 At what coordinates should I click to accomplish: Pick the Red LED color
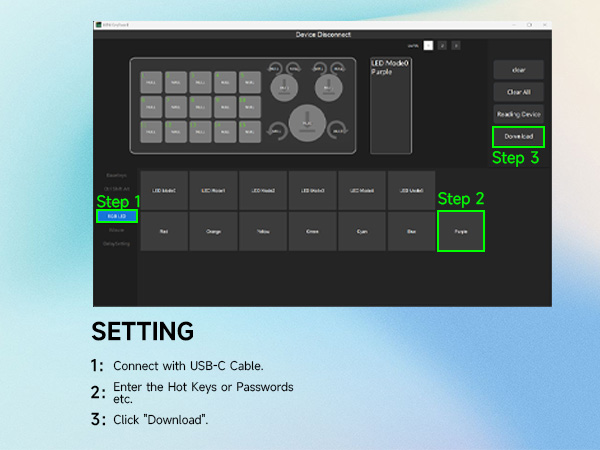pos(164,232)
